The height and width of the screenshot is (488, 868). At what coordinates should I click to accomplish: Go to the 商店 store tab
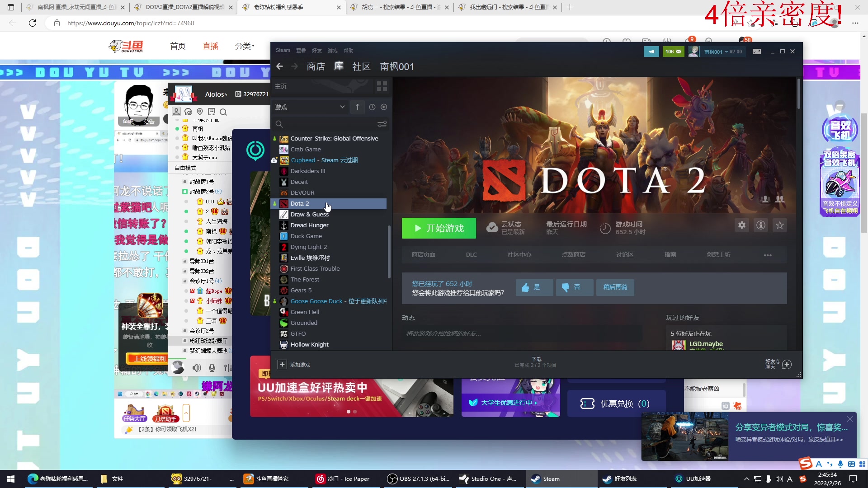(316, 67)
